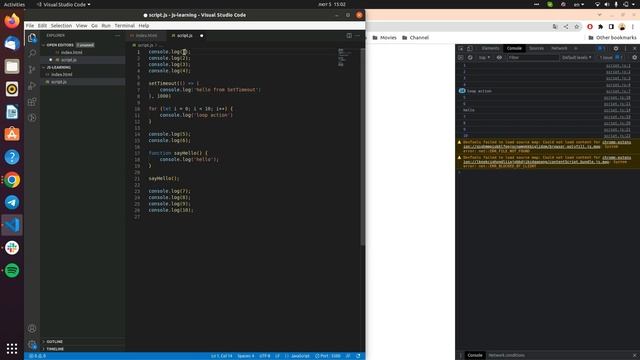Image resolution: width=640 pixels, height=360 pixels.
Task: Open Default levels dropdown in Console
Action: 576,58
